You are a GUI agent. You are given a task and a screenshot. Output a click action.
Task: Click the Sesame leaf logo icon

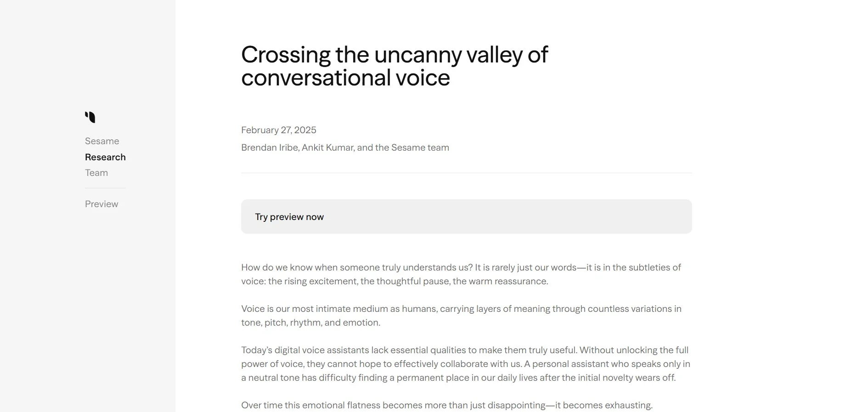pos(90,117)
